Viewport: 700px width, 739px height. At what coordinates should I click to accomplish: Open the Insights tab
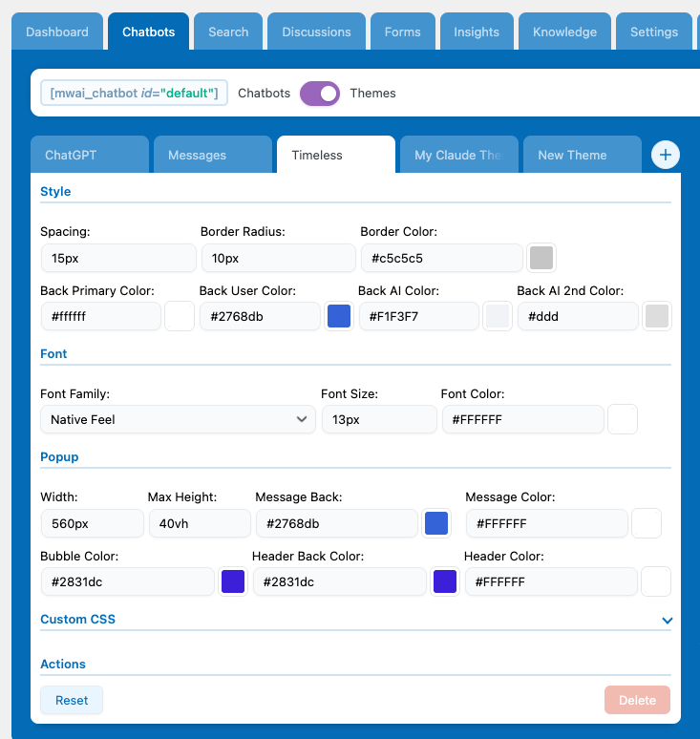tap(477, 32)
